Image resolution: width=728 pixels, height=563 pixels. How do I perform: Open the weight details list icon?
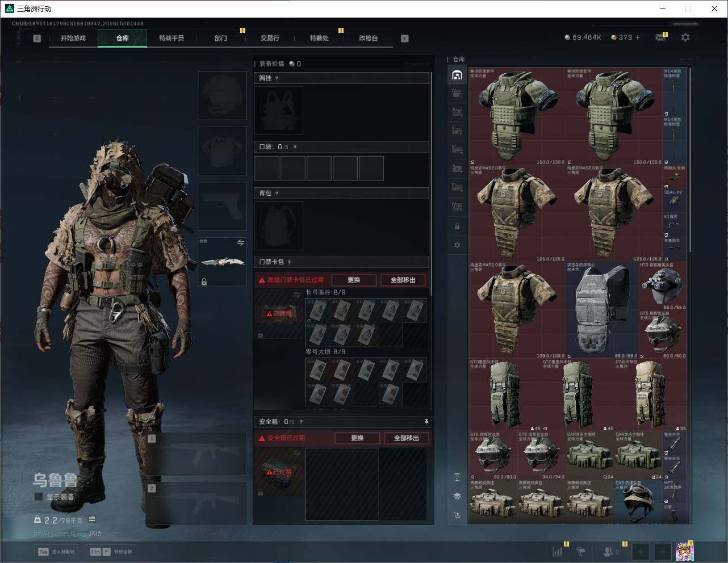tap(92, 519)
